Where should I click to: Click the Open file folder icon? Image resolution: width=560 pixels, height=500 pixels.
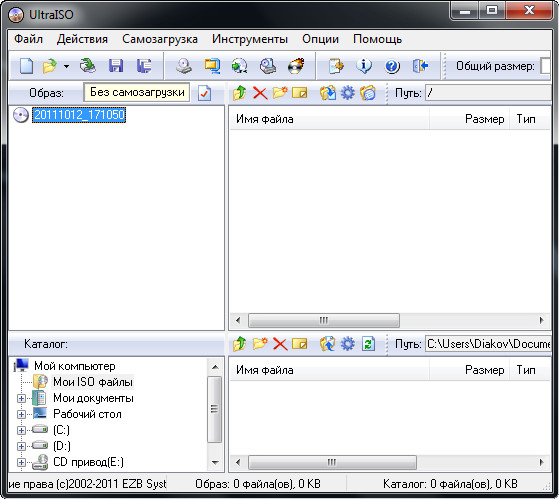(x=49, y=66)
